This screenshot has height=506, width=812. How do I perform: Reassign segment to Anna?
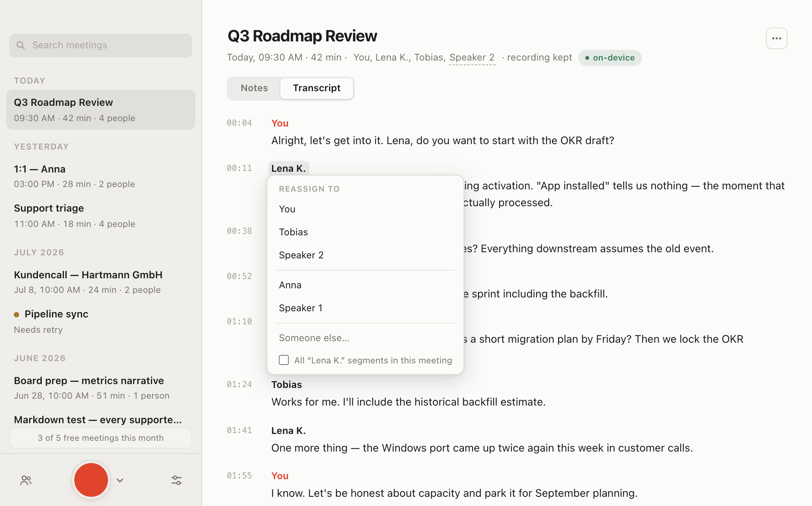365,285
